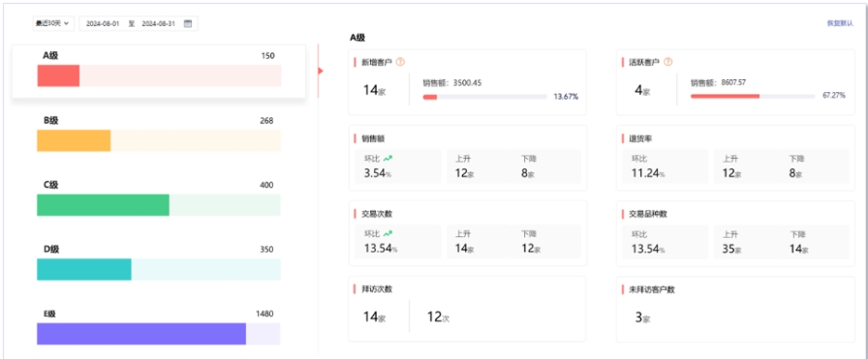The image size is (868, 359).
Task: Click 下降 12家 in the 交易次数 card
Action: 530,242
